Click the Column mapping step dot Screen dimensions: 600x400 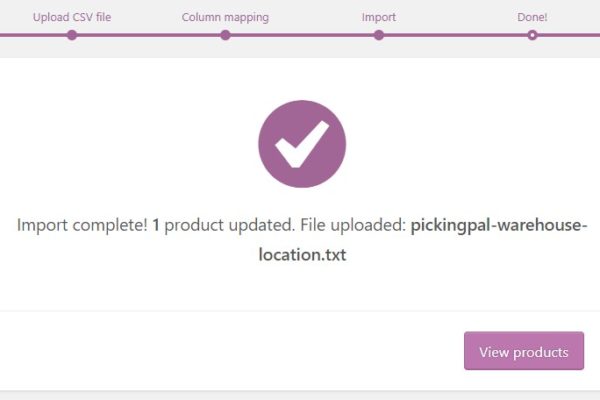225,35
